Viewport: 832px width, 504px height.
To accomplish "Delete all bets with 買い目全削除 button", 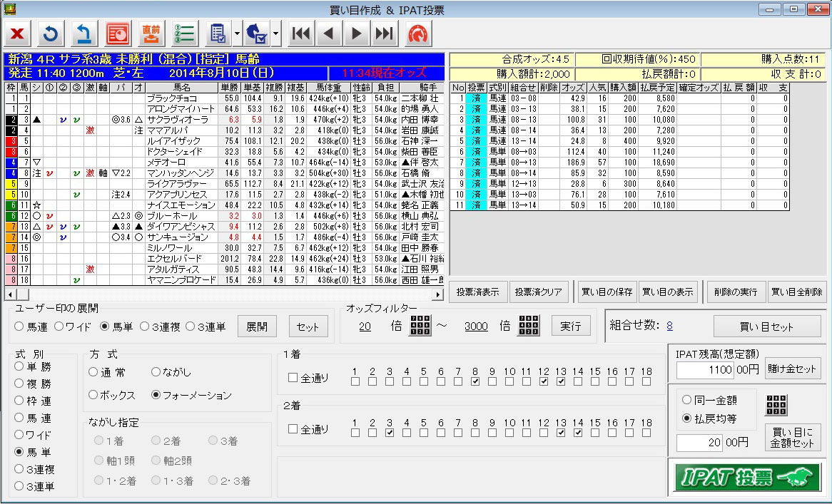I will tap(797, 292).
